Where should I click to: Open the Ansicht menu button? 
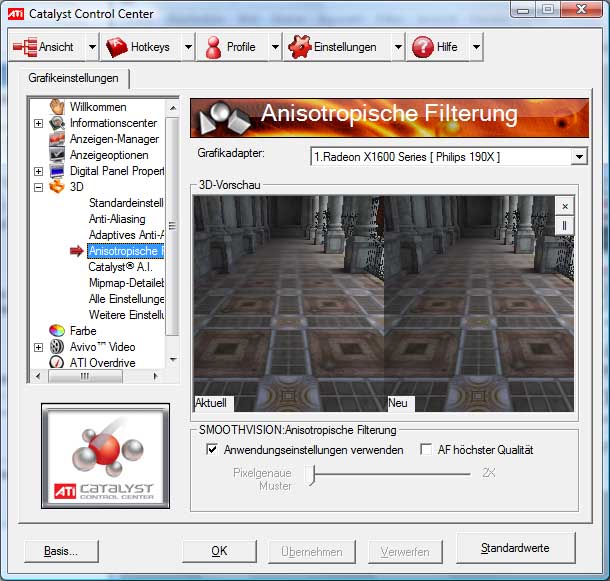point(46,47)
